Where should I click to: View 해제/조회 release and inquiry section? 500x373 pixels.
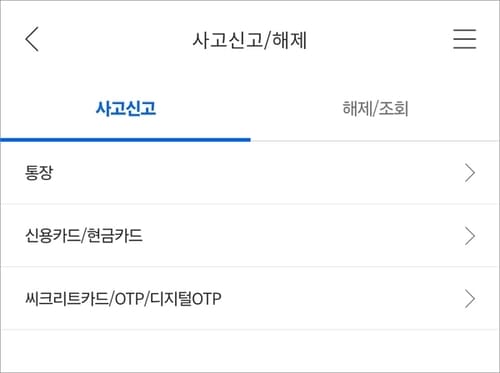[x=375, y=109]
